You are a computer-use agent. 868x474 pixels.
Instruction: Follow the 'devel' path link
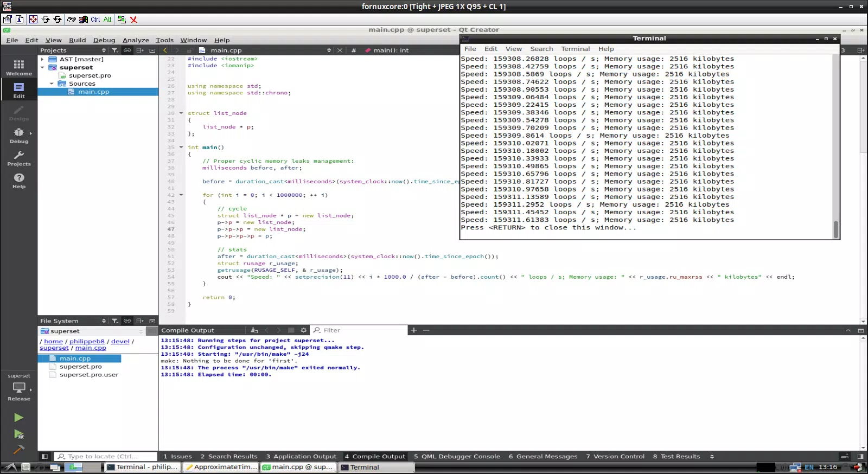pos(120,342)
